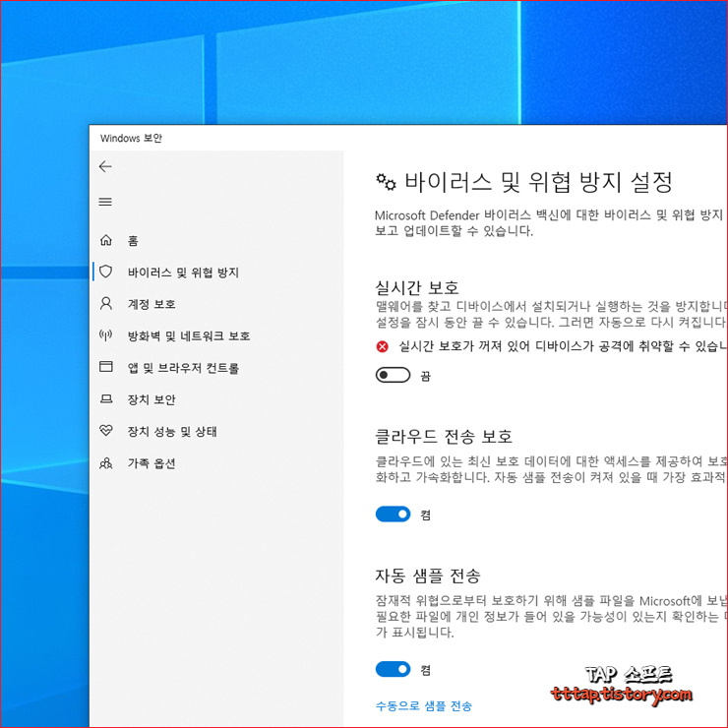728x728 pixels.
Task: Click the 끔 label beside the toggle
Action: click(x=425, y=376)
